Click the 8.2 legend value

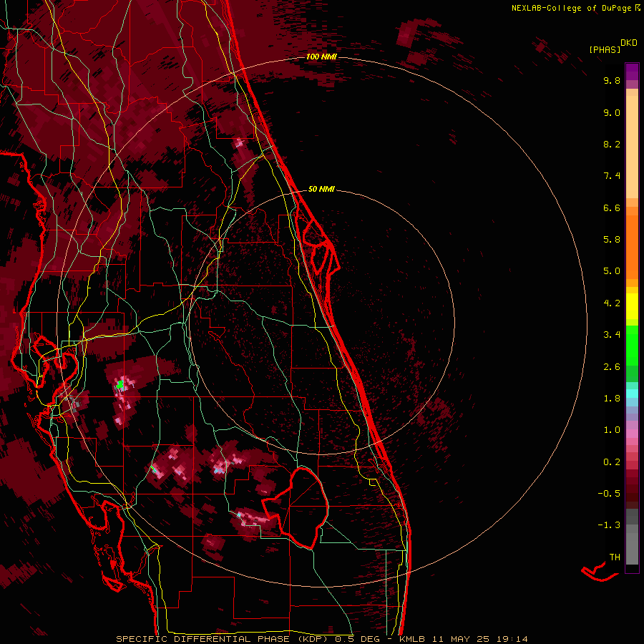tap(612, 144)
